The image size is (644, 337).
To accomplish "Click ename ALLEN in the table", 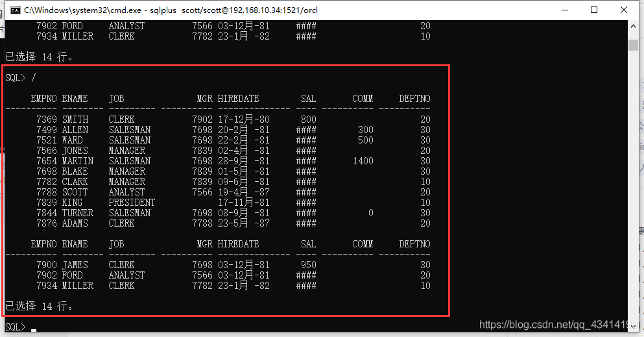I will [x=75, y=130].
